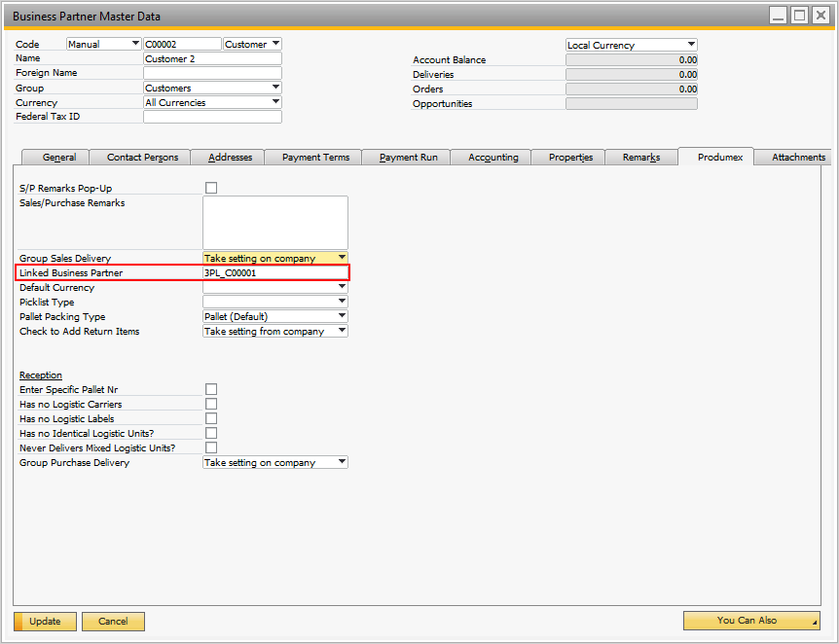Screen dimensions: 839x644
Task: Enable Has no Logistic Carriers
Action: (x=211, y=404)
